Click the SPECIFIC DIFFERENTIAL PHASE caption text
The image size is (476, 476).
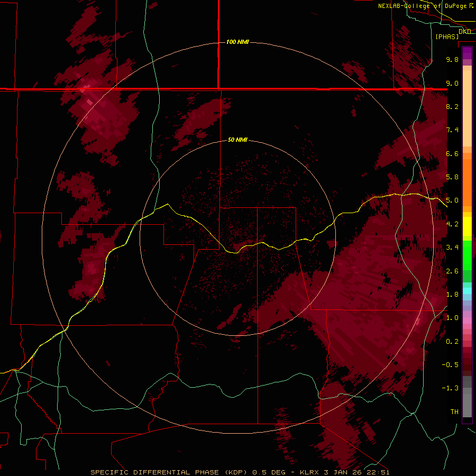[x=154, y=472]
